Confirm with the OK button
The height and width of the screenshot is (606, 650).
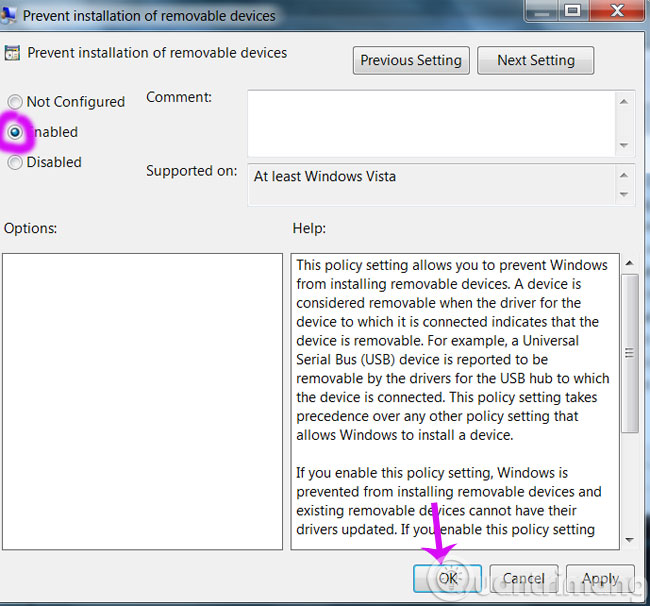[447, 578]
